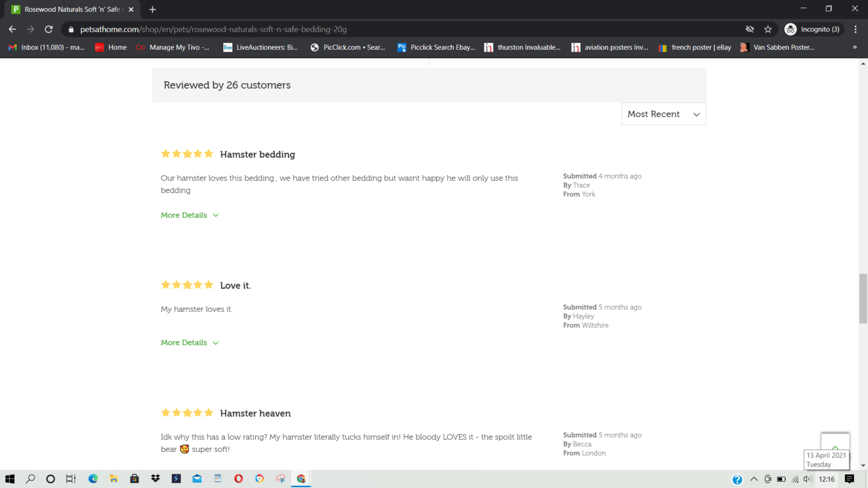
Task: Open the Manage My Tivo bookmark
Action: [x=173, y=47]
